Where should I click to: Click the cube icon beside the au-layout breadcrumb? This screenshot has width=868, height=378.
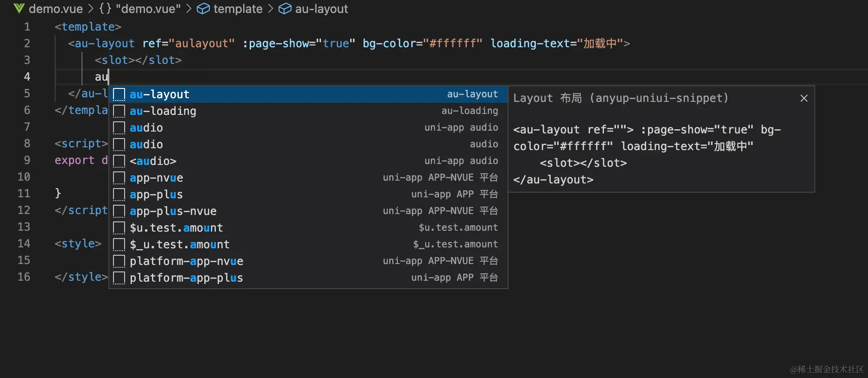tap(285, 8)
